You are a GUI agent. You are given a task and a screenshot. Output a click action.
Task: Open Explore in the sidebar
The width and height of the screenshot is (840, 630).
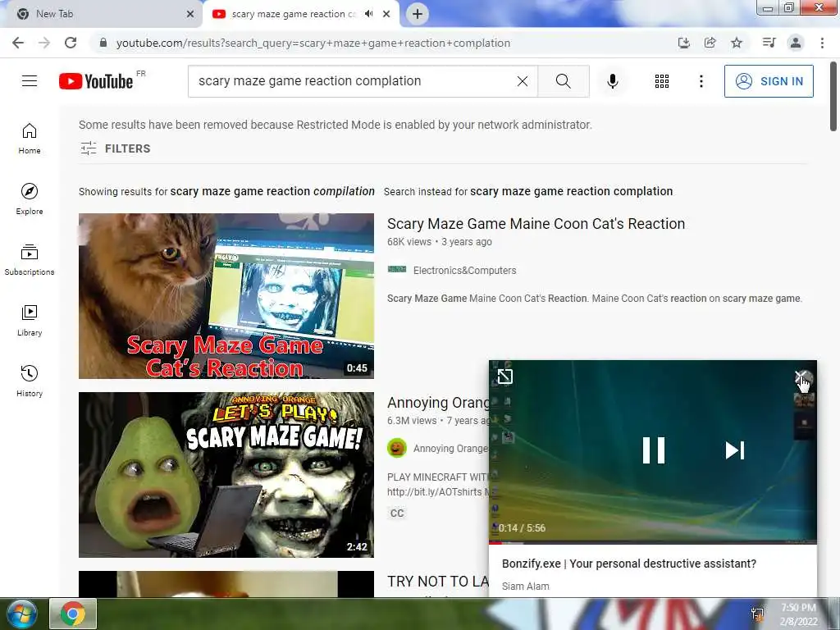pyautogui.click(x=30, y=199)
